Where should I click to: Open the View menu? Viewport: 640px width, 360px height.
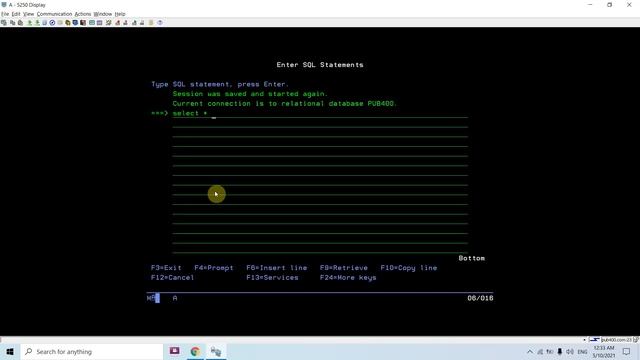pyautogui.click(x=29, y=14)
